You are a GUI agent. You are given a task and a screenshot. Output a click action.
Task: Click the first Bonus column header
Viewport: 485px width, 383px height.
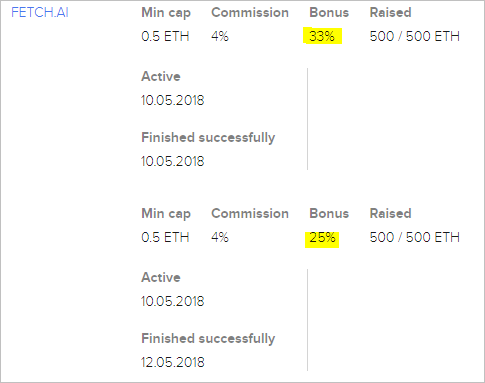[329, 12]
